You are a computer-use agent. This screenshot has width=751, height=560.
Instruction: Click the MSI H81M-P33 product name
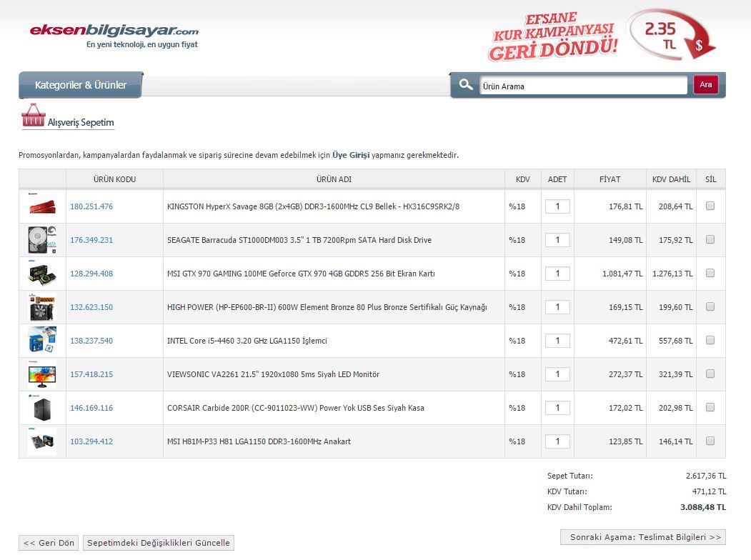click(259, 441)
